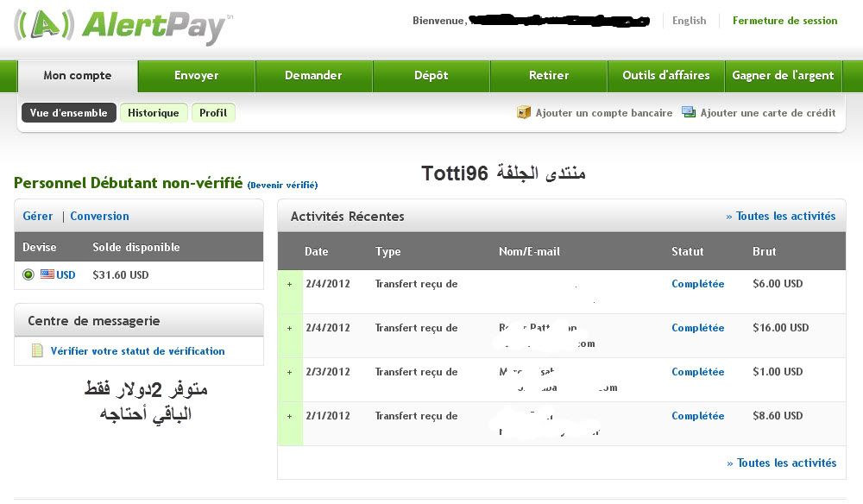Open the Mon compte tab
The width and height of the screenshot is (863, 504).
click(78, 76)
